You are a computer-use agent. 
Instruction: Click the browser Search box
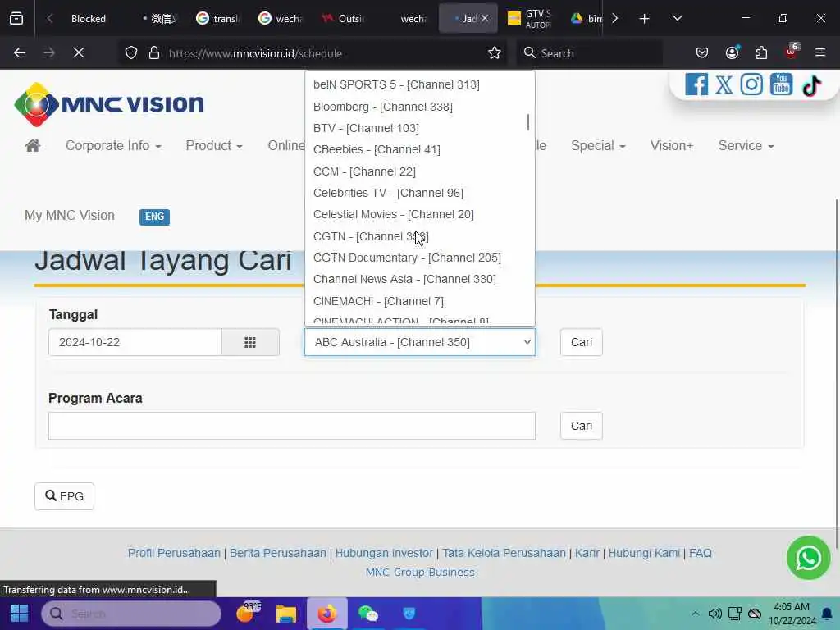coord(589,53)
